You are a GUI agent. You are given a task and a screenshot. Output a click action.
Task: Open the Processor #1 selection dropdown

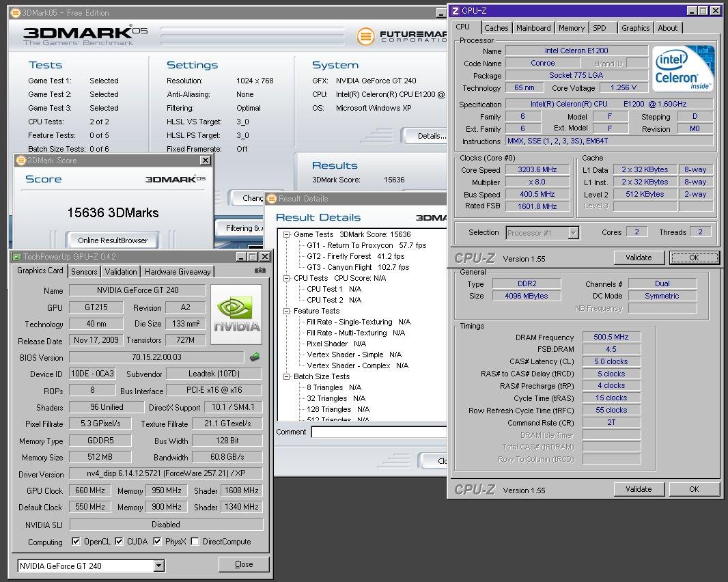tap(574, 233)
